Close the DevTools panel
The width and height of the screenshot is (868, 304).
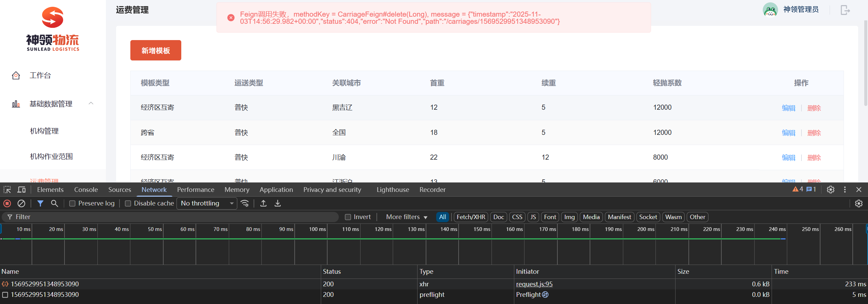coord(859,190)
